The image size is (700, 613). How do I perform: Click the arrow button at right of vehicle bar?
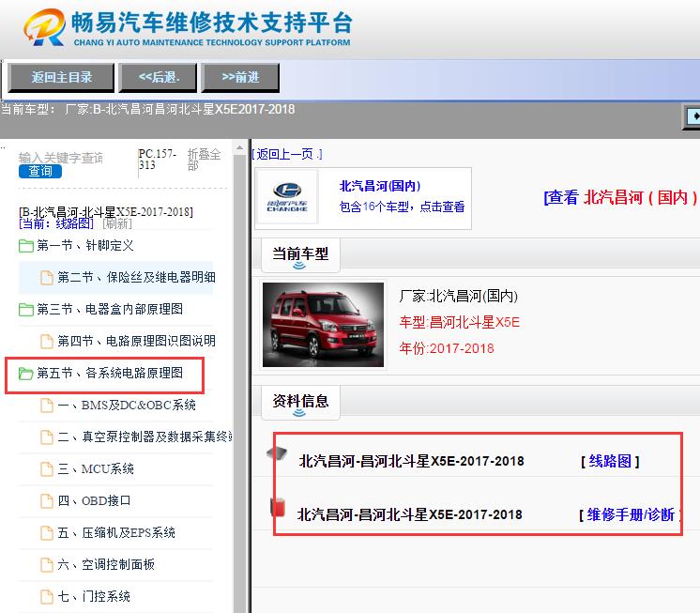tap(692, 116)
